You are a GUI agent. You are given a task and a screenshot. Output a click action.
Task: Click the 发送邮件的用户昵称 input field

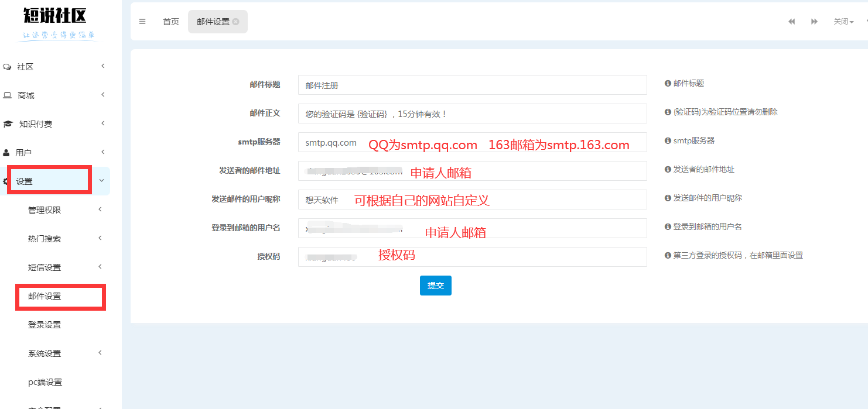point(473,200)
